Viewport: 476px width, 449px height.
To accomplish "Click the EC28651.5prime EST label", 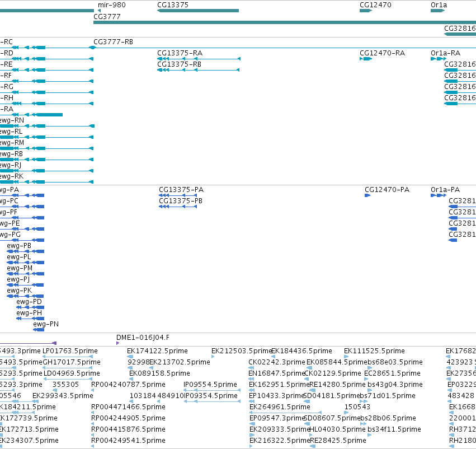I will coord(392,373).
